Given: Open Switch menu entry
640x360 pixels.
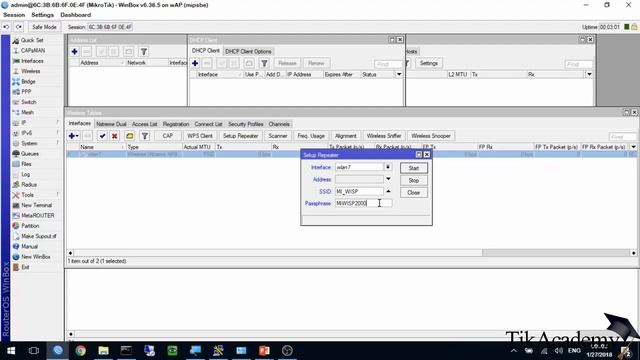Looking at the screenshot, I should [x=29, y=102].
